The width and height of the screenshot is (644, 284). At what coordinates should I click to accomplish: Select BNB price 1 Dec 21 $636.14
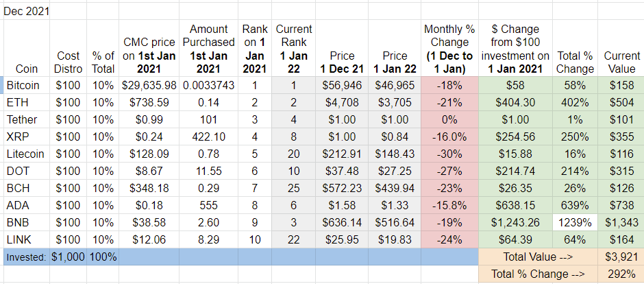click(x=342, y=222)
